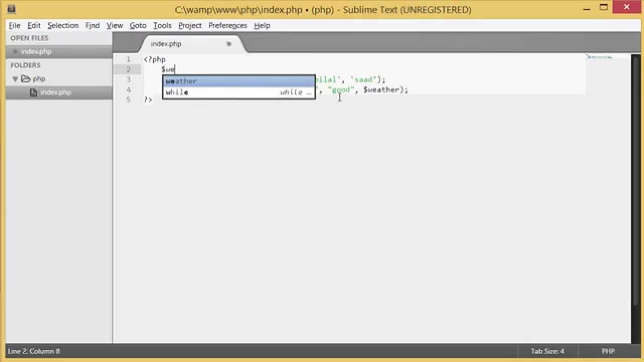
Task: Maximize the Sublime Text window
Action: tap(604, 8)
